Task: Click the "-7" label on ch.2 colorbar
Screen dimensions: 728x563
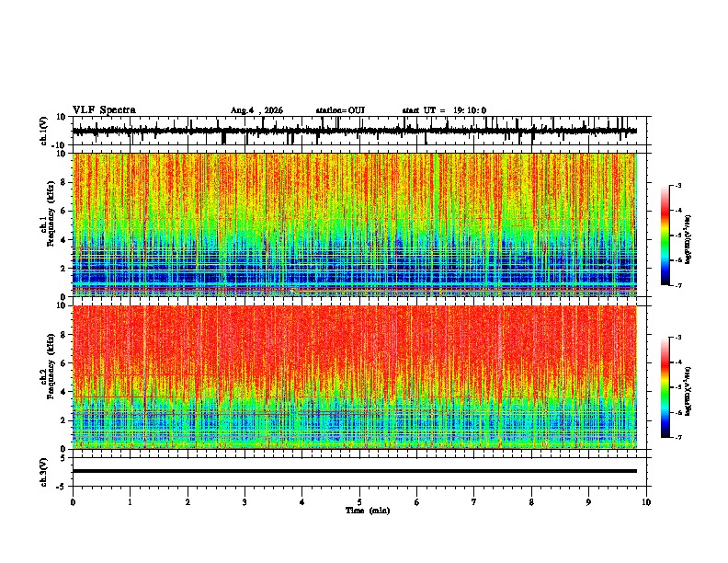Action: (677, 437)
